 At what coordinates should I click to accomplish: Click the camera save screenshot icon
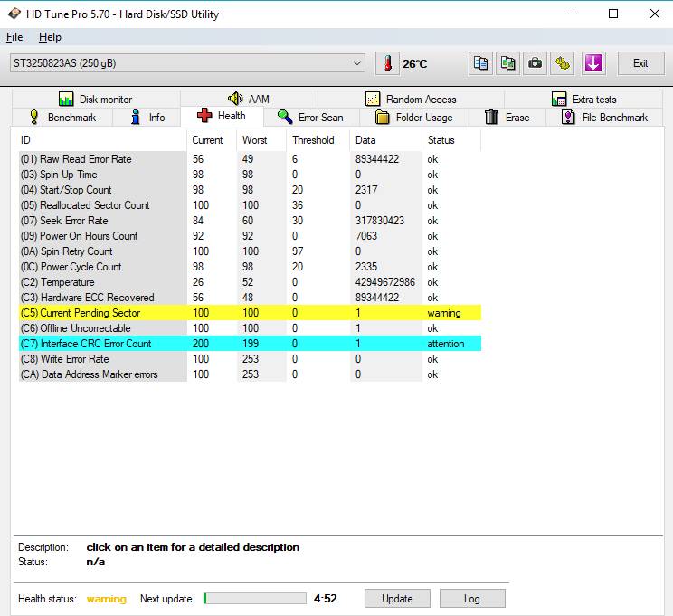coord(535,63)
